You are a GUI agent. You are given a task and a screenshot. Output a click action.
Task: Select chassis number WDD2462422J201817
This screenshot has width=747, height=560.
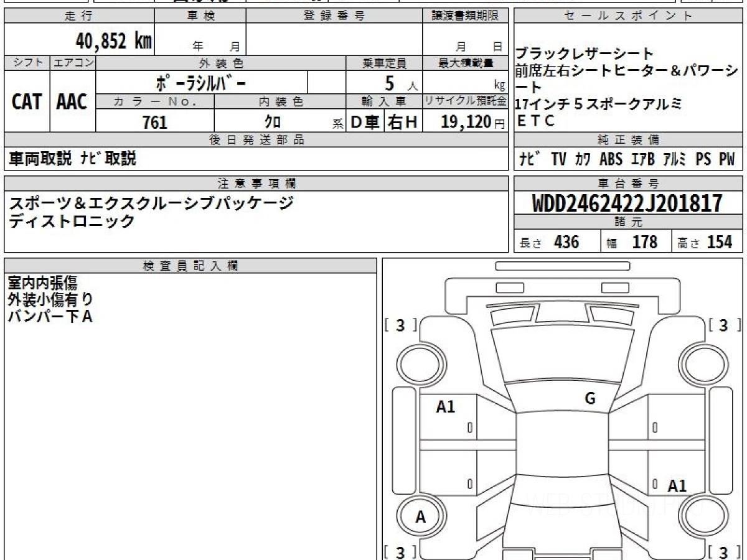point(627,203)
